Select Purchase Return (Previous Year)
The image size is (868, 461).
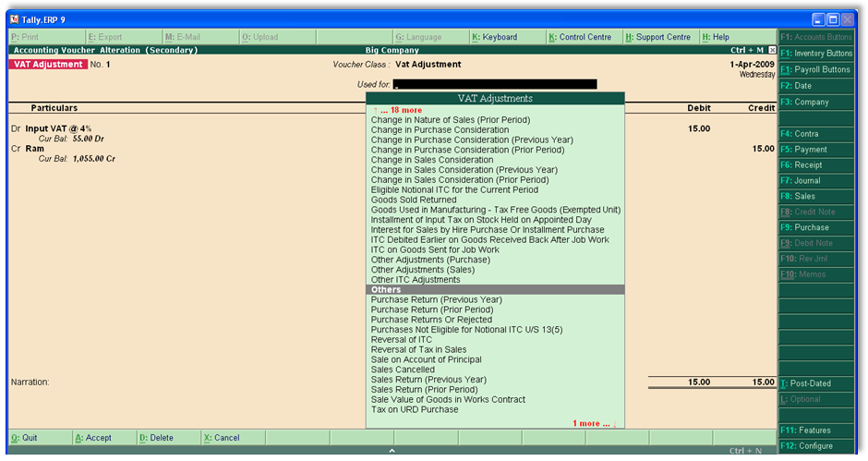pyautogui.click(x=437, y=299)
